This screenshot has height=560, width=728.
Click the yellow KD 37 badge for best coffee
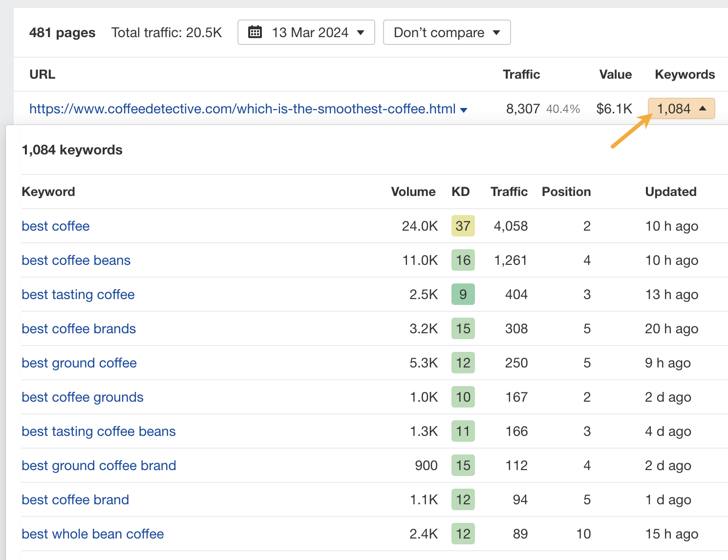click(463, 226)
